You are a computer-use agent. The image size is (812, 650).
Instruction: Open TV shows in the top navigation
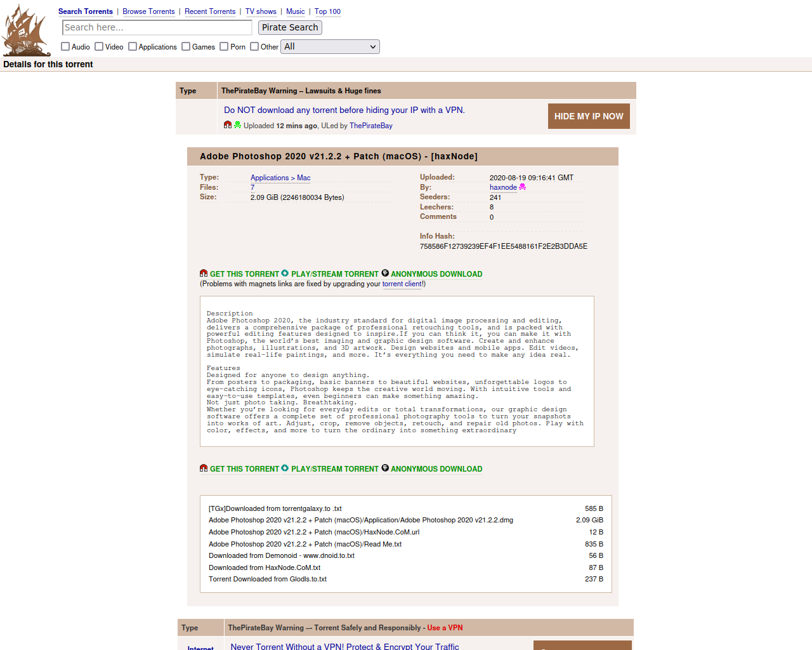coord(261,11)
